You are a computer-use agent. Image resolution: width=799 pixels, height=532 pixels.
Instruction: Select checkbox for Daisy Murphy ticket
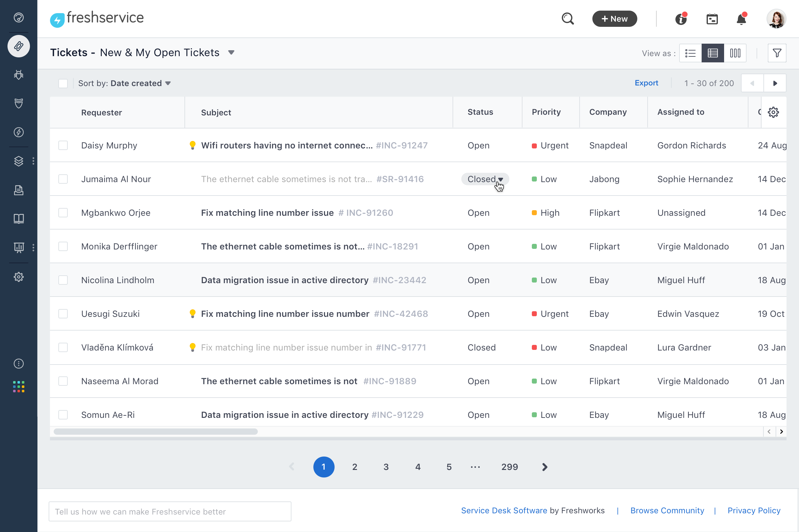click(x=63, y=145)
